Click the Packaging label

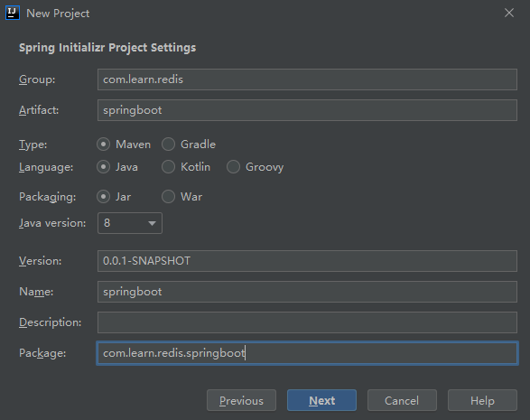click(x=48, y=197)
